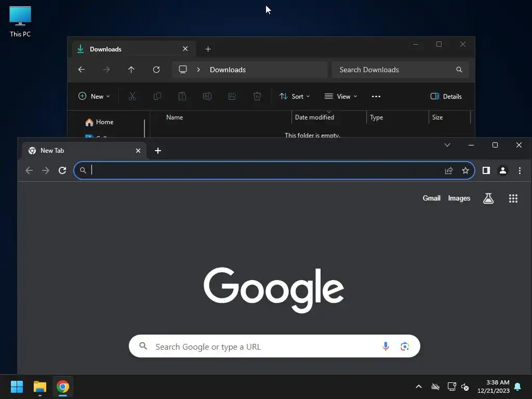The height and width of the screenshot is (399, 532).
Task: Close the New Tab tab in Chrome
Action: click(138, 151)
